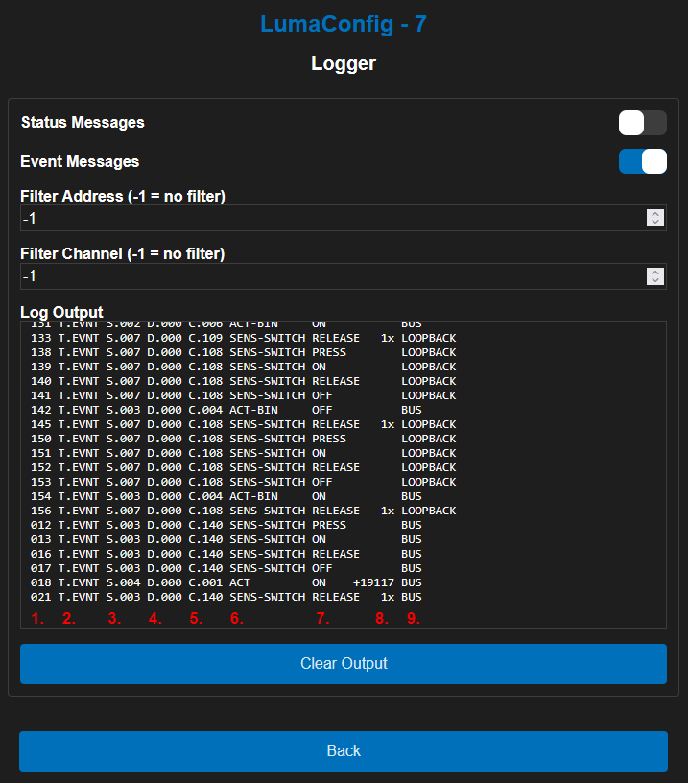Select log line 140 SENS-SWITCH RELEASE
The image size is (689, 784).
click(244, 382)
